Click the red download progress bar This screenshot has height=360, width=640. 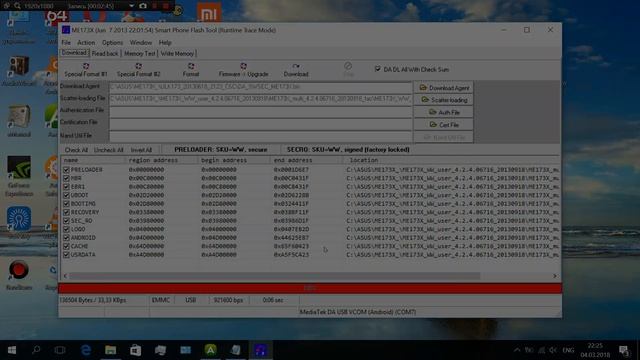tap(310, 288)
